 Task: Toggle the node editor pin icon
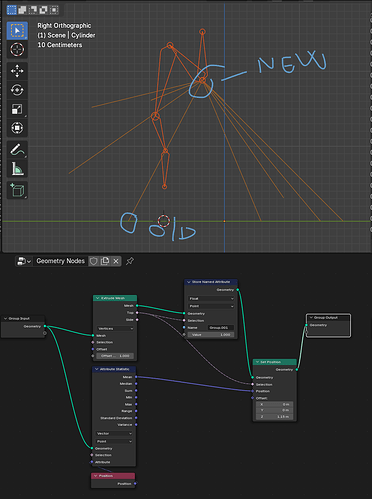click(x=130, y=261)
